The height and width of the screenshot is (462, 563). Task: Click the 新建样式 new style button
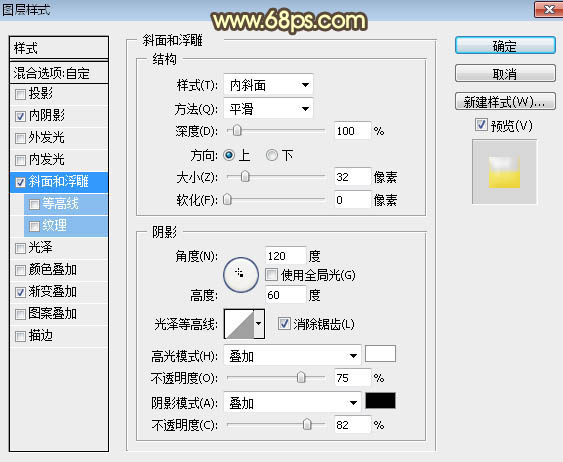tap(505, 102)
